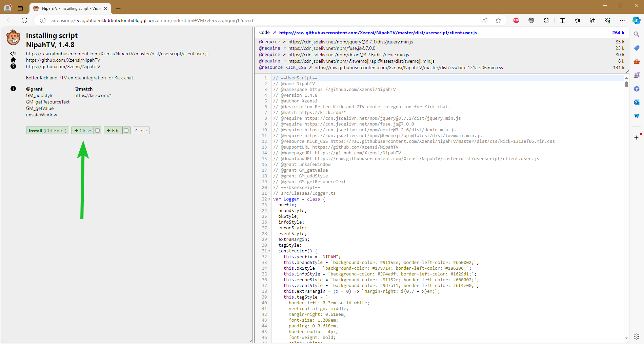Toggle checkbox next to + Close button

(x=98, y=130)
